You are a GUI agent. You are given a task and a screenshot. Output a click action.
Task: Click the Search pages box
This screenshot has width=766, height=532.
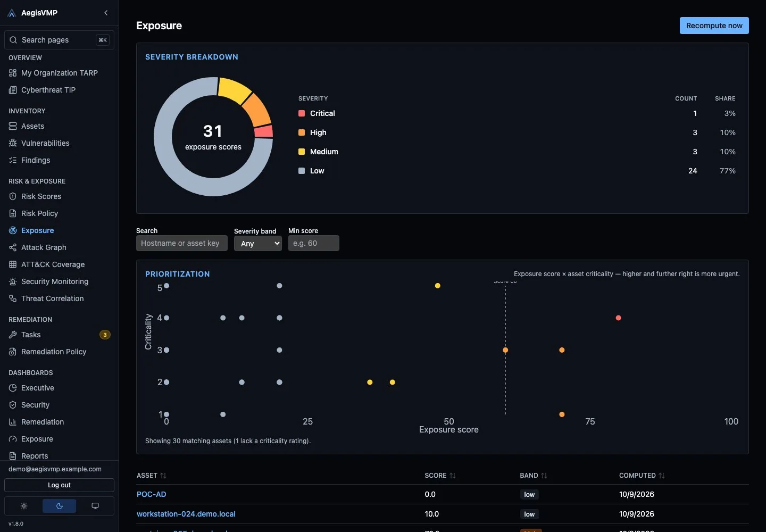pyautogui.click(x=60, y=40)
